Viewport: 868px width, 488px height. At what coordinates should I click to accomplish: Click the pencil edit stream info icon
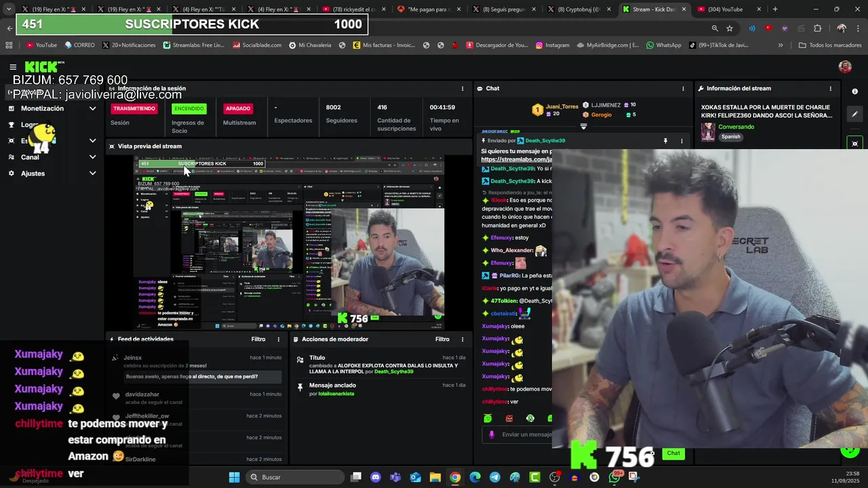pos(854,114)
